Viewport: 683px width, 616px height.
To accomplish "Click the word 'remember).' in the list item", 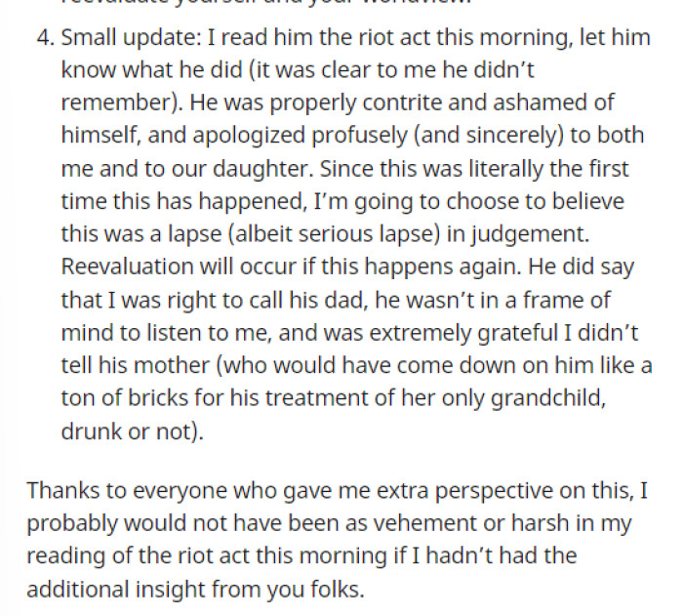I will click(x=122, y=103).
